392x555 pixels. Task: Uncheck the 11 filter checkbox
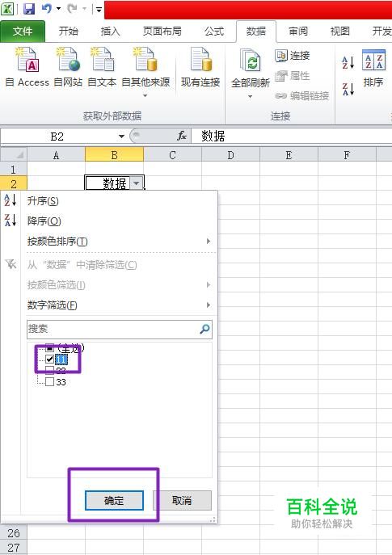[49, 359]
